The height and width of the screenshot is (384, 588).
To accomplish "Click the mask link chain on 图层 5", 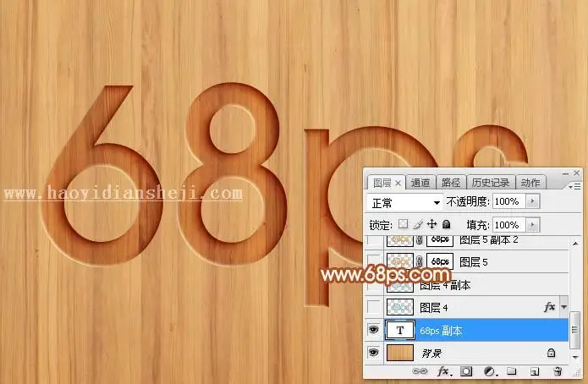I will pos(420,261).
